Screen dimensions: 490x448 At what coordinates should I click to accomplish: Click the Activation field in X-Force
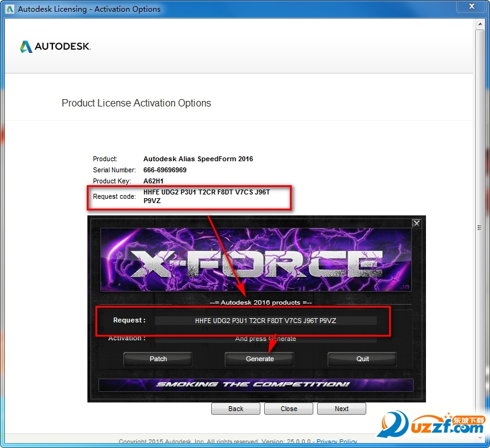pos(266,338)
